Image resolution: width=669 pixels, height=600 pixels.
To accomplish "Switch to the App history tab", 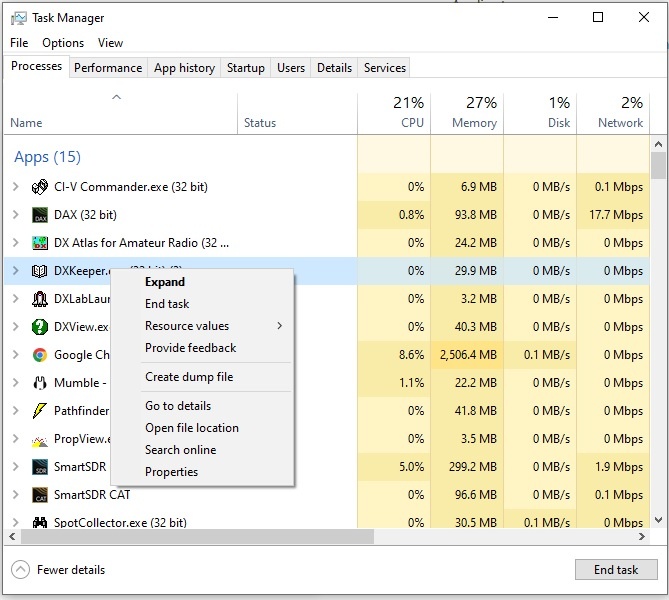I will (x=184, y=68).
